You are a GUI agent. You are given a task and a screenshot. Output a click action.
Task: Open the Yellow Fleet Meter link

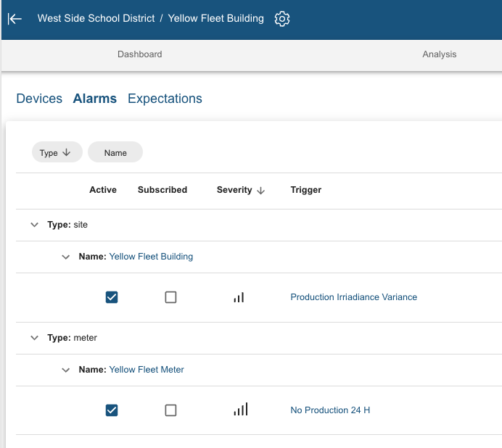click(x=147, y=370)
